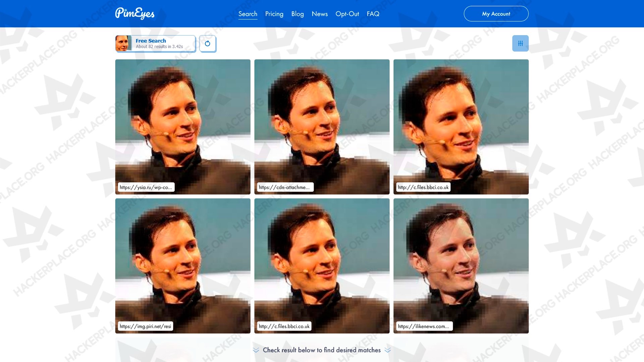
Task: Toggle the grid view layout button
Action: click(x=521, y=43)
